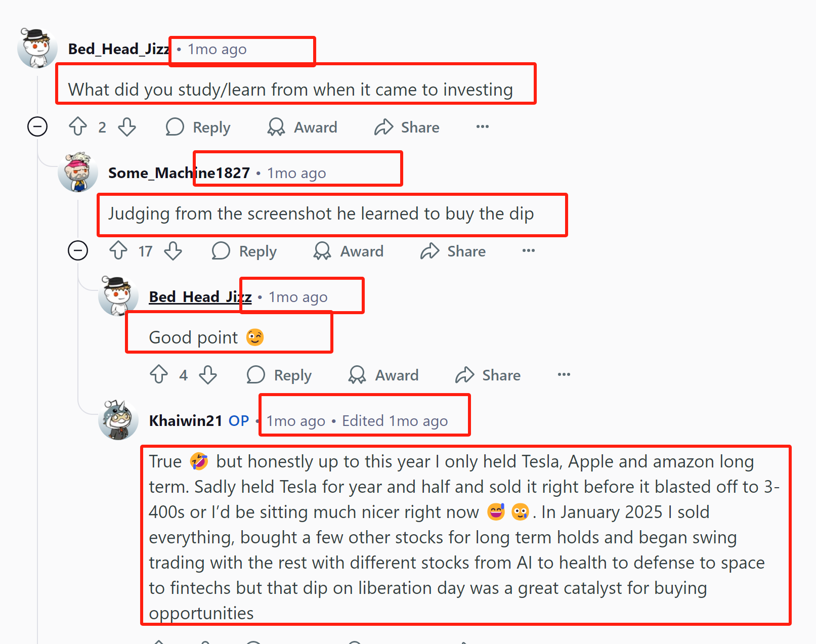Open the underlined Bed_Head_Jizz profile link
The height and width of the screenshot is (644, 816).
coord(200,297)
